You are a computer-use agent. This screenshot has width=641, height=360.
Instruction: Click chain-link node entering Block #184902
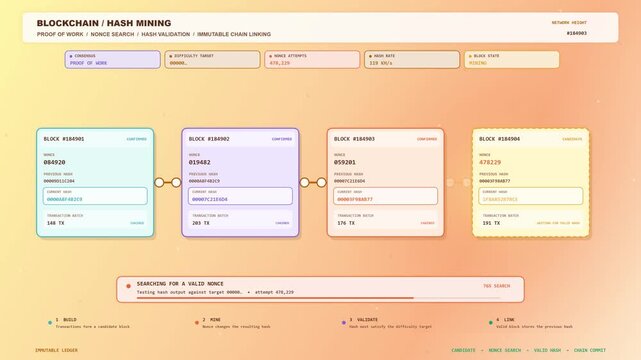pyautogui.click(x=176, y=183)
